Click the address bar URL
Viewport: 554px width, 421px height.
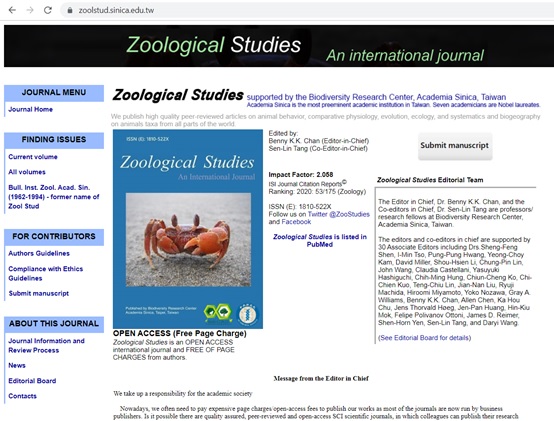pyautogui.click(x=116, y=10)
